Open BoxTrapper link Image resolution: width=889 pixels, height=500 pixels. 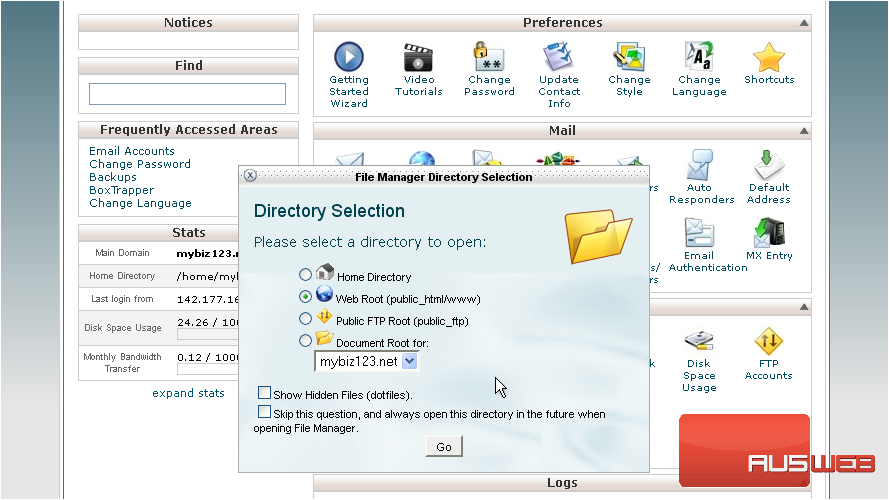coord(121,190)
